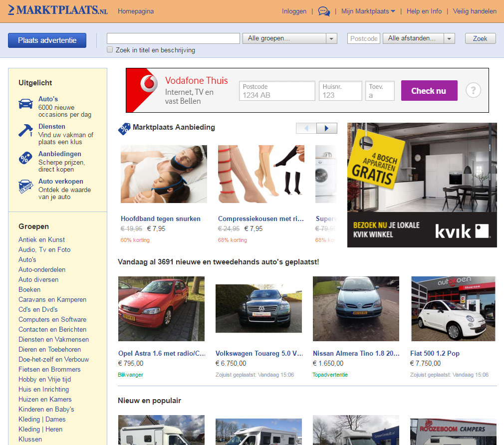The width and height of the screenshot is (504, 445).
Task: Click the car icon next to Auto's
Action: (25, 103)
